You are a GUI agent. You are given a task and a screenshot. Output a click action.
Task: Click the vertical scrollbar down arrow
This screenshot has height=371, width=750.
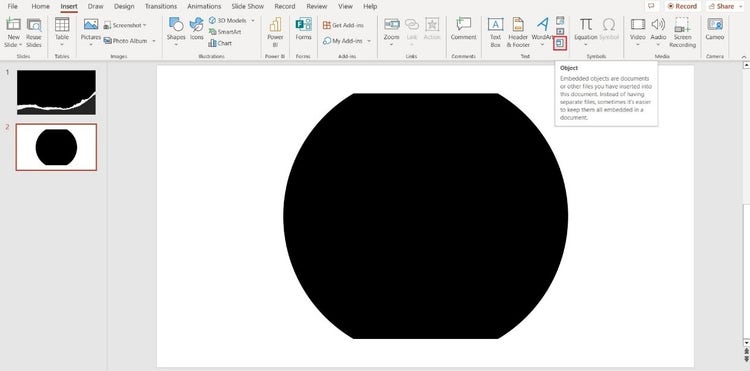click(746, 342)
